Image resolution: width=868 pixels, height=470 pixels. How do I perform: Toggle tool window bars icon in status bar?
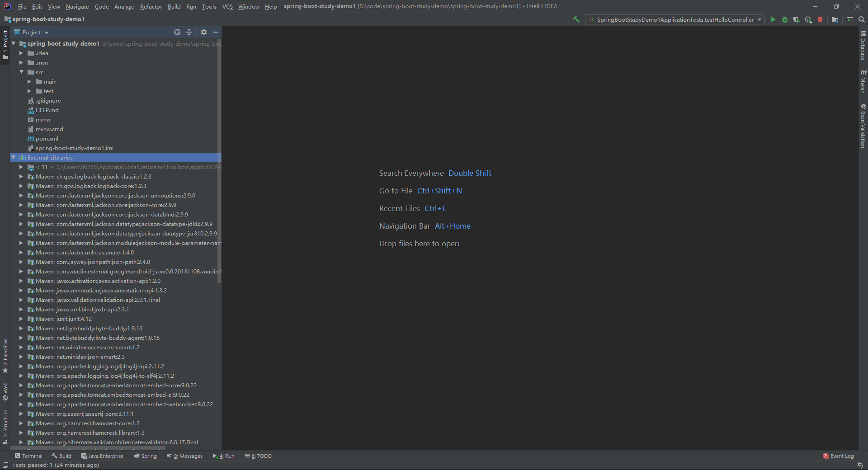(x=5, y=465)
